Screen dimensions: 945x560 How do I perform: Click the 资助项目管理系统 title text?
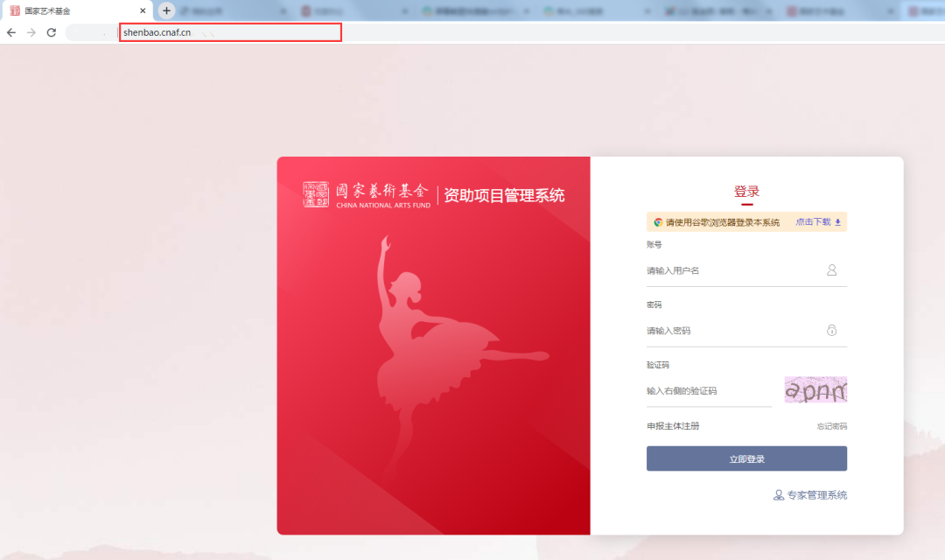pyautogui.click(x=504, y=195)
